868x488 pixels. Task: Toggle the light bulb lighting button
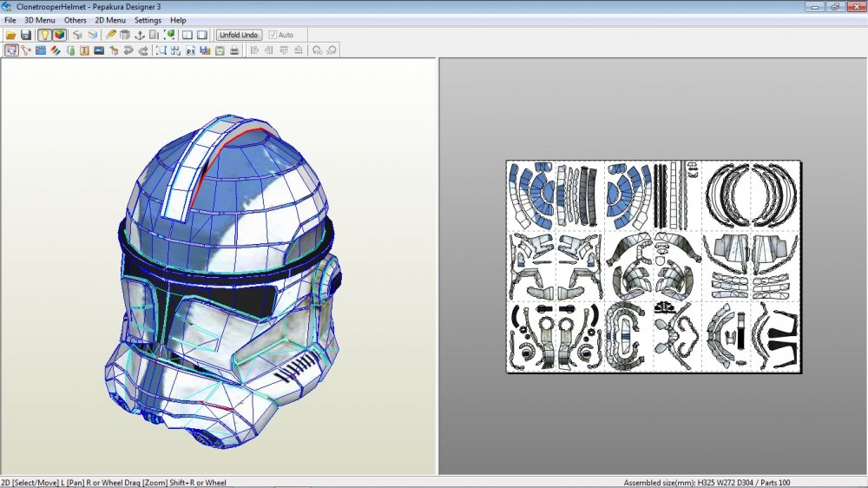[x=44, y=35]
